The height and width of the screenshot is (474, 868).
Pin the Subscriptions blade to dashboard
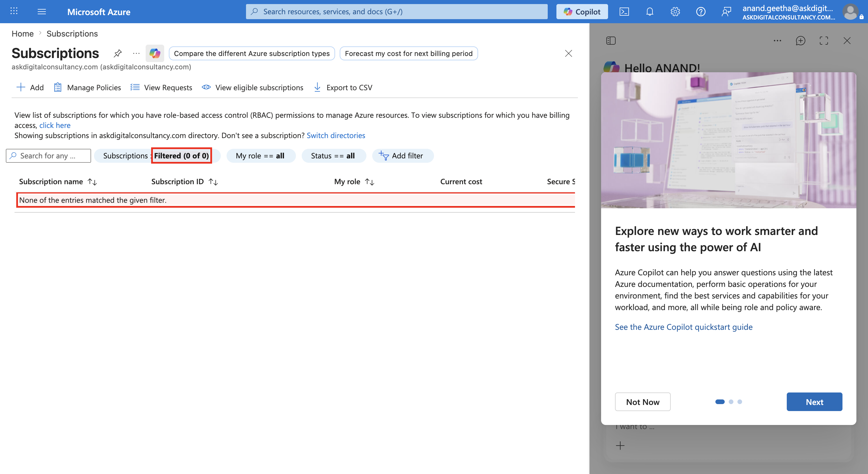tap(117, 53)
